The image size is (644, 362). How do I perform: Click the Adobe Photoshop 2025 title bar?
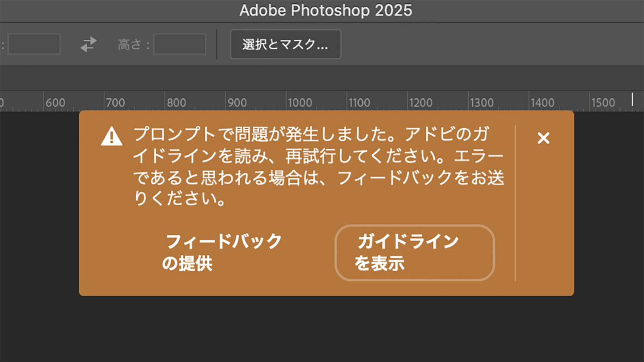pos(326,10)
